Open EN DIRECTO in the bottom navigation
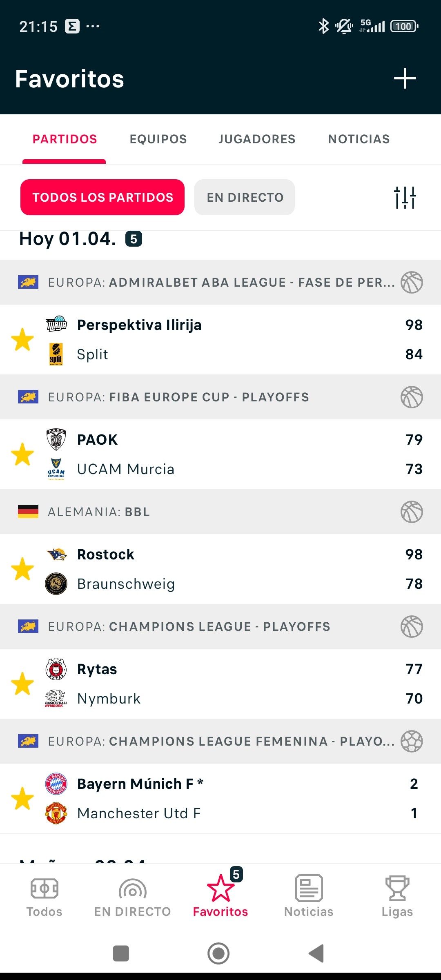441x980 pixels. click(132, 897)
